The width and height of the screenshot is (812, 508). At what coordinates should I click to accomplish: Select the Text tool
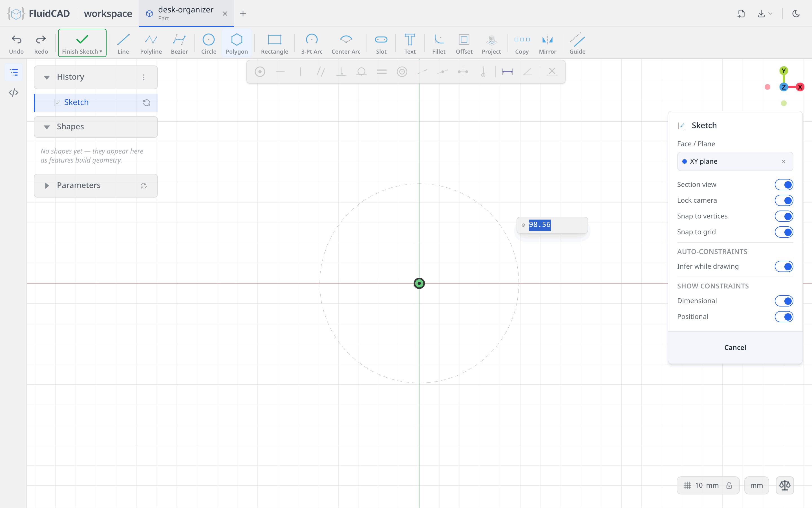tap(410, 44)
